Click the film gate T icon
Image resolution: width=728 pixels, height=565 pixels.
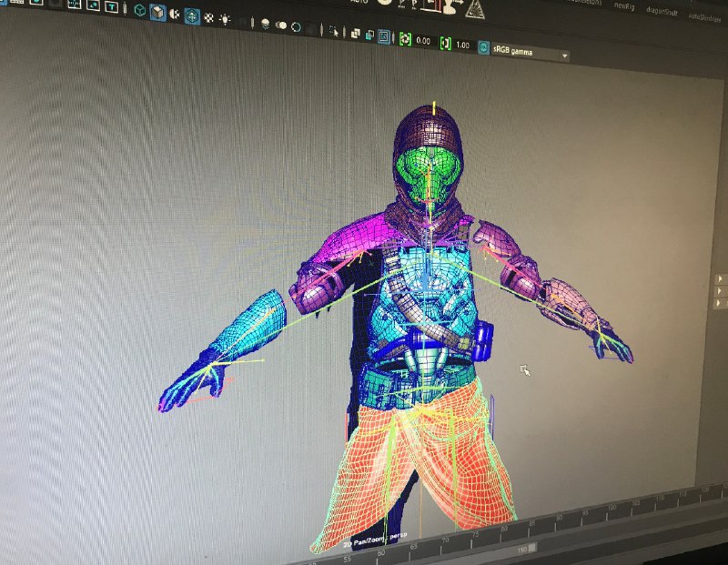(x=111, y=7)
